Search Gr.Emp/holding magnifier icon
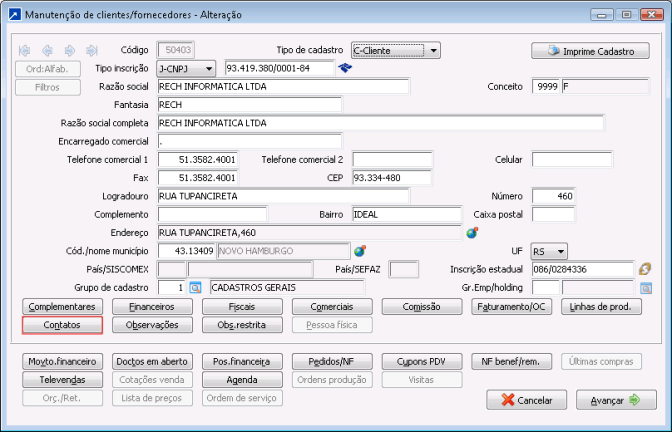Screen dimensions: 672x432 click(646, 288)
